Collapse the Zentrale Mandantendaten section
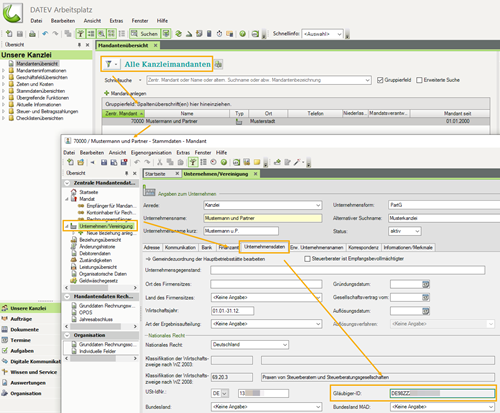500x413 pixels. (x=67, y=183)
